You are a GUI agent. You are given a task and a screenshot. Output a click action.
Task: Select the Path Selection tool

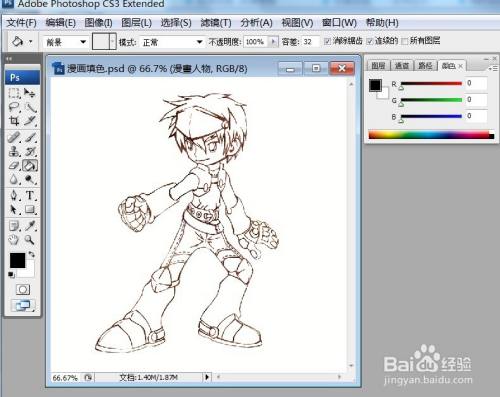(x=14, y=209)
